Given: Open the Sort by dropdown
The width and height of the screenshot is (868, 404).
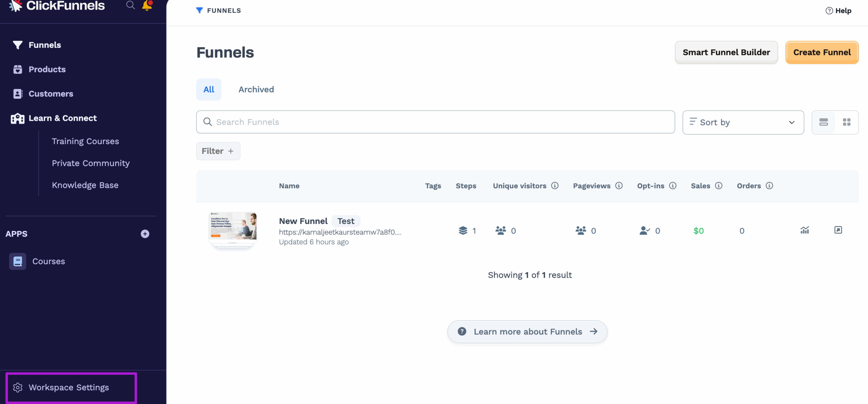Looking at the screenshot, I should point(743,122).
